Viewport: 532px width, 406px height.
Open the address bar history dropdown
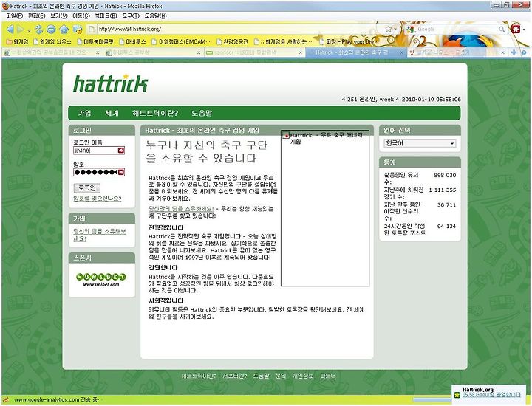(395, 29)
